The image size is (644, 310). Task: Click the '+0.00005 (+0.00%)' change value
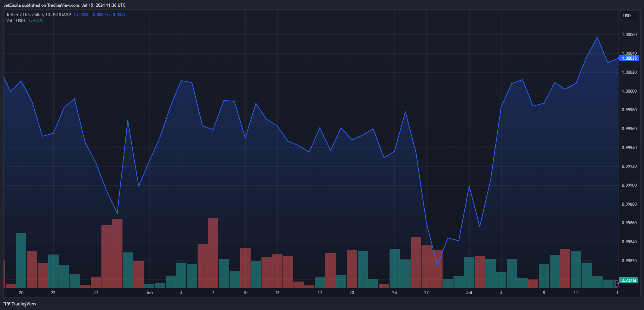click(x=108, y=15)
